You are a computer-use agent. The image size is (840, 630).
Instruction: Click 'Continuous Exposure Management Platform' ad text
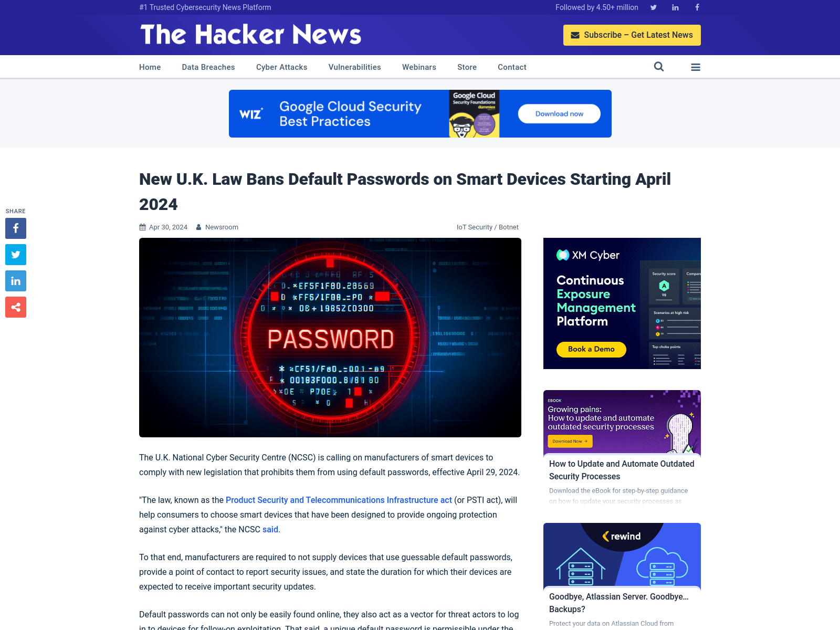coord(596,301)
